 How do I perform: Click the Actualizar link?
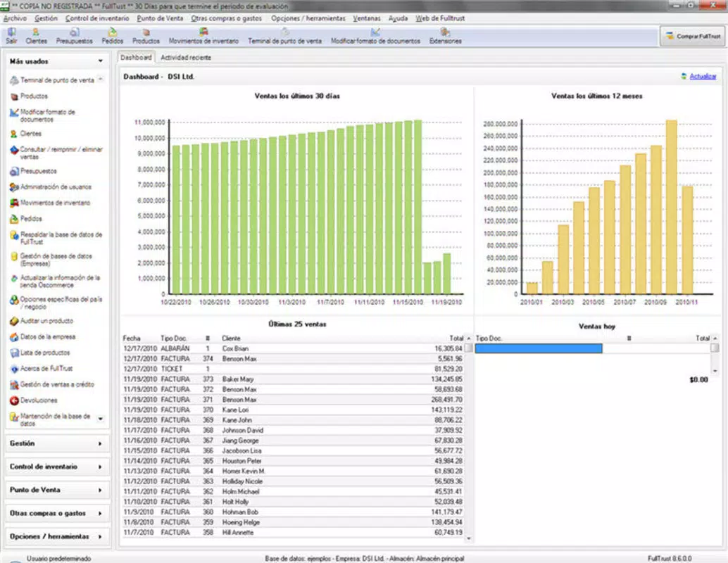(x=703, y=77)
